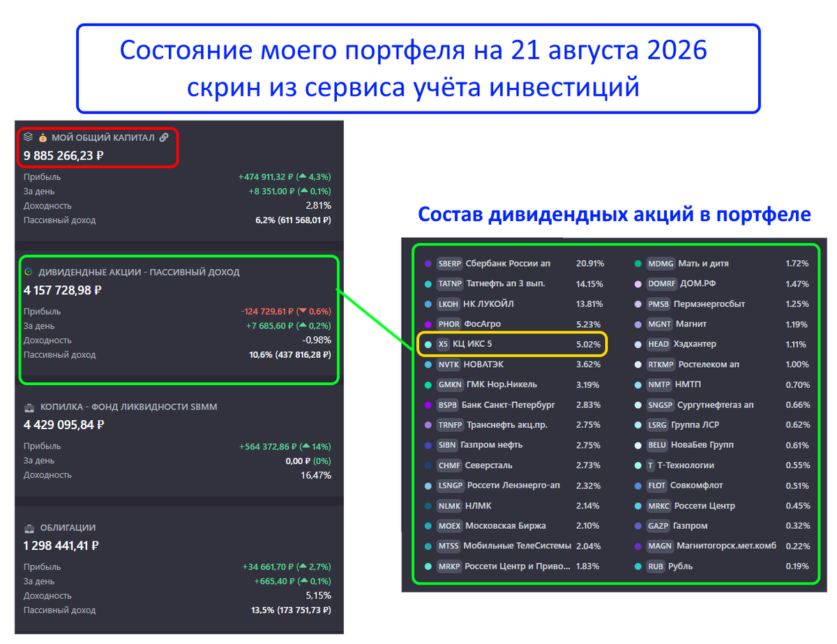Click the color dot beside Татнефть ап 3 вып.
The height and width of the screenshot is (644, 837).
pos(428,284)
